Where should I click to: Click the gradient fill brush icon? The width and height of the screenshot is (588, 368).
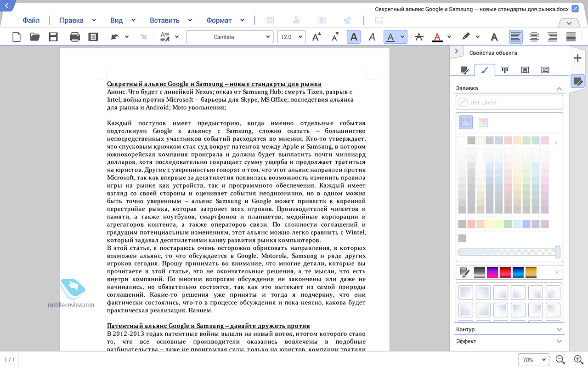click(x=465, y=272)
